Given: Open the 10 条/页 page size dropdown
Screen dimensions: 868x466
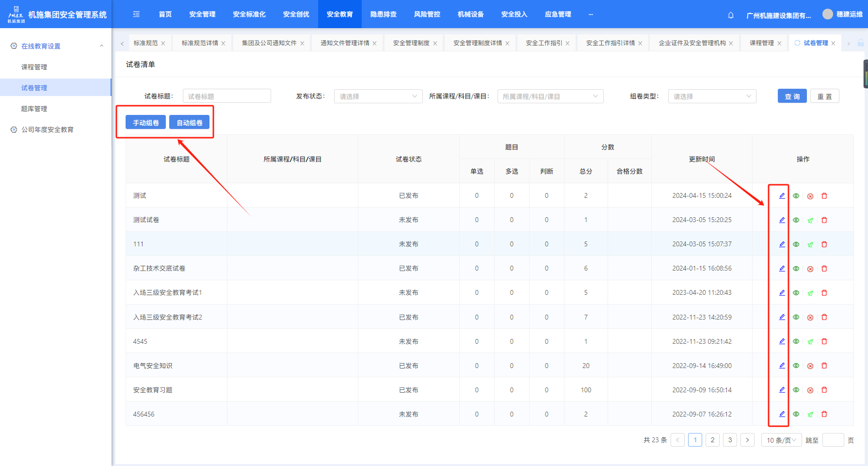Looking at the screenshot, I should [781, 440].
